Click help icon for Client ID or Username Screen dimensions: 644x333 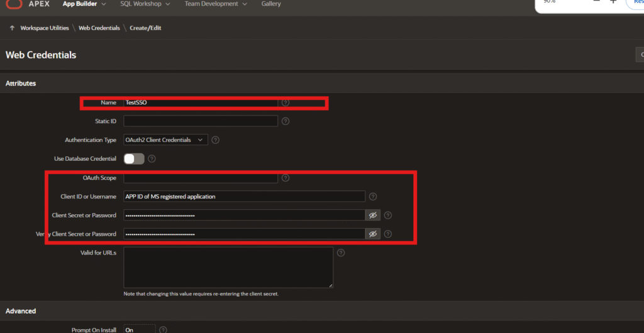click(x=373, y=197)
